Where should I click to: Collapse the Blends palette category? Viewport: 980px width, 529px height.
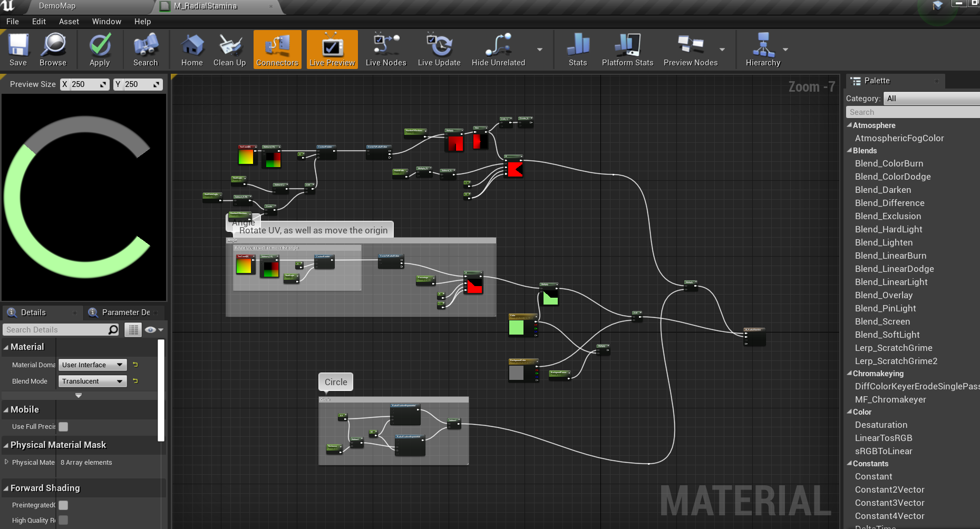pyautogui.click(x=849, y=151)
